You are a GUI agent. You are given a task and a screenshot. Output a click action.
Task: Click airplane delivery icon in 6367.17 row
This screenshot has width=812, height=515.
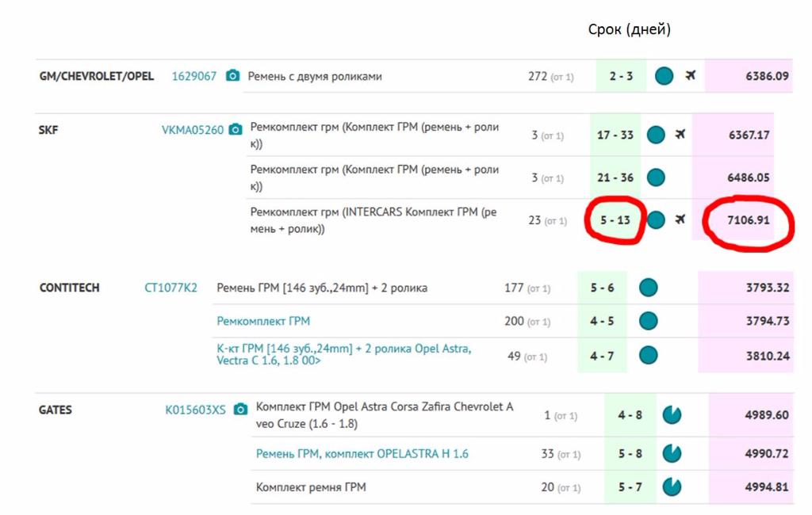(680, 135)
